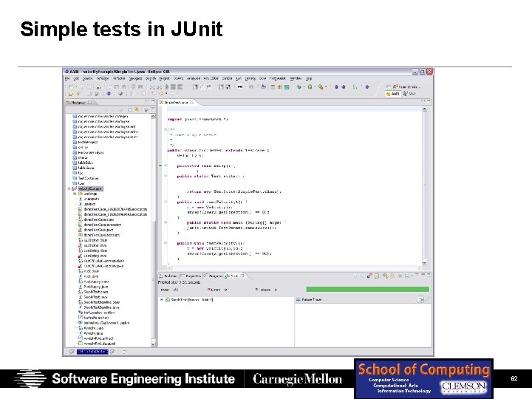The image size is (532, 399).
Task: Open the Run icon dropdown arrow
Action: coord(315,87)
